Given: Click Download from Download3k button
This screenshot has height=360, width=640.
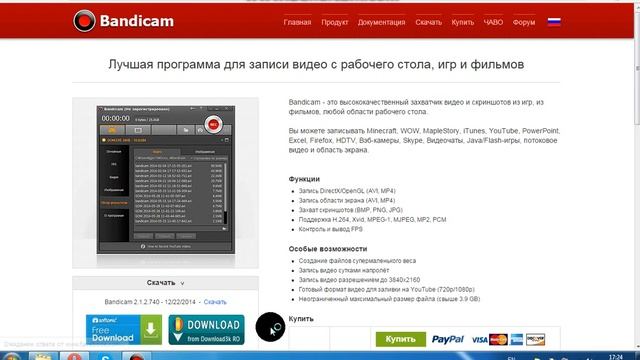Looking at the screenshot, I should 207,329.
